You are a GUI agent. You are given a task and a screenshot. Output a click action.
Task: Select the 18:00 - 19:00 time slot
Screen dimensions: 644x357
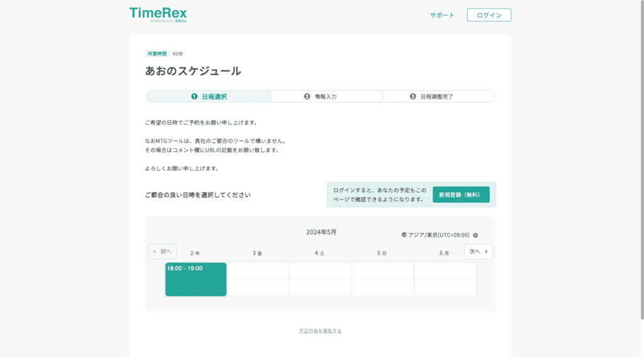click(x=196, y=280)
